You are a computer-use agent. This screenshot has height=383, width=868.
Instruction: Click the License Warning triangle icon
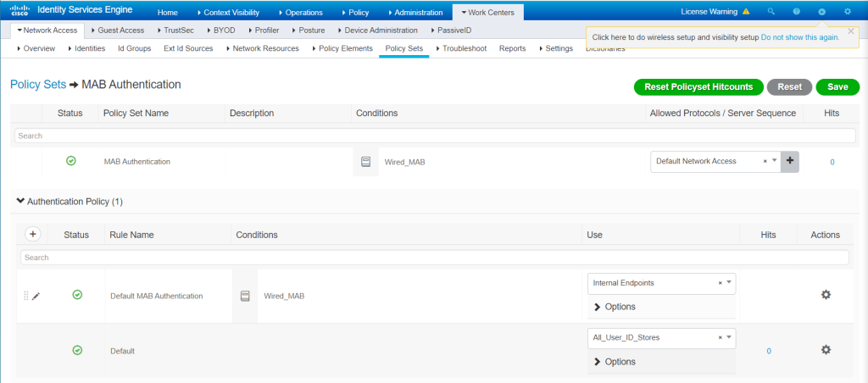pos(746,11)
